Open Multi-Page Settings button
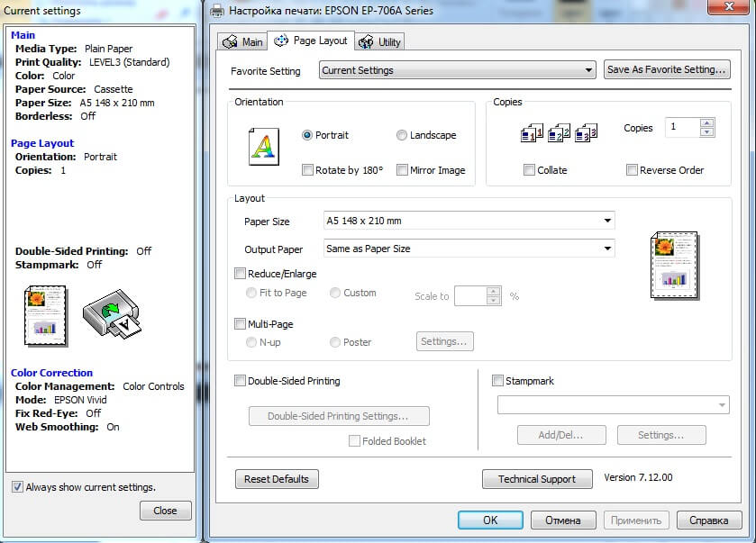 pos(444,341)
